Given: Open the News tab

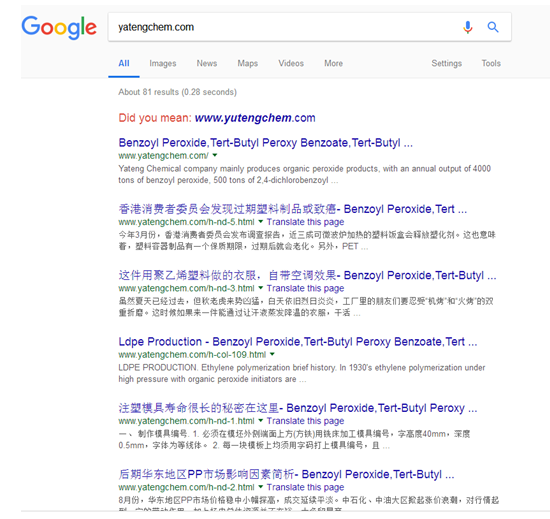Looking at the screenshot, I should click(207, 63).
